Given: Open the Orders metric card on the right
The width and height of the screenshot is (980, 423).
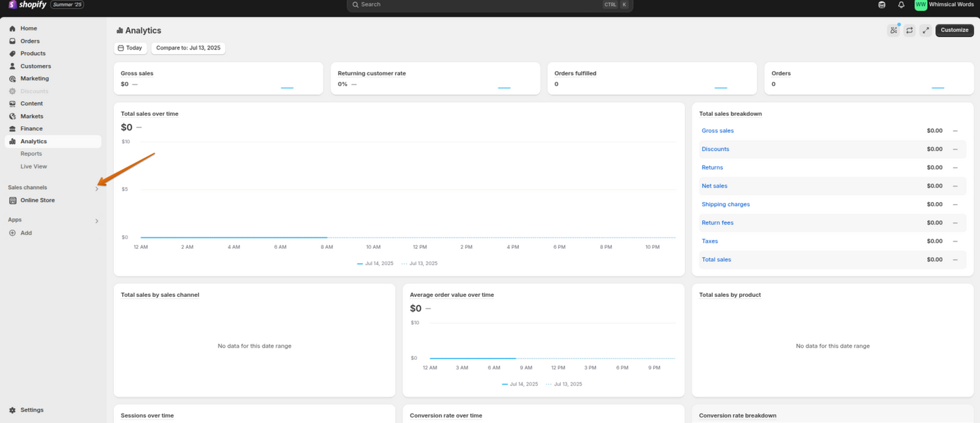Looking at the screenshot, I should point(869,79).
